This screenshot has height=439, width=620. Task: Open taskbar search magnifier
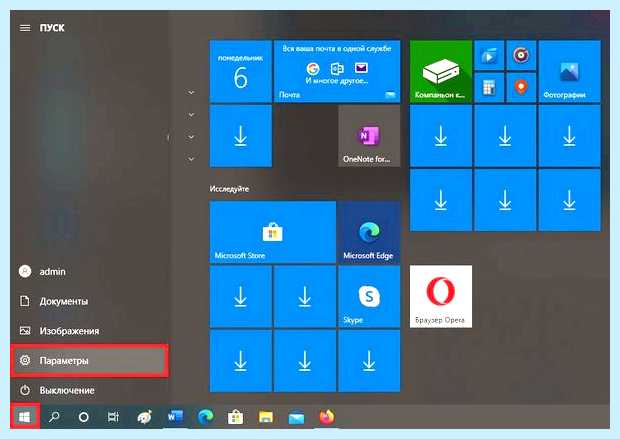click(x=54, y=416)
